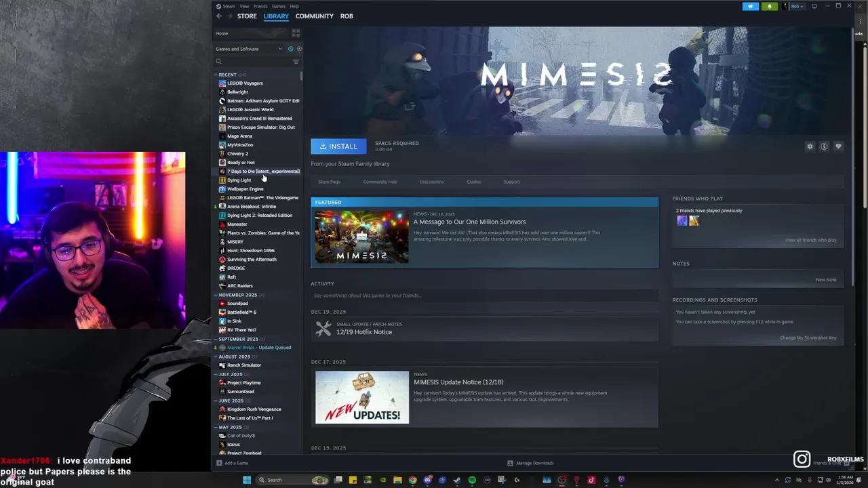This screenshot has height=488, width=868.
Task: Go forward using the Steam forward arrow
Action: (x=229, y=16)
